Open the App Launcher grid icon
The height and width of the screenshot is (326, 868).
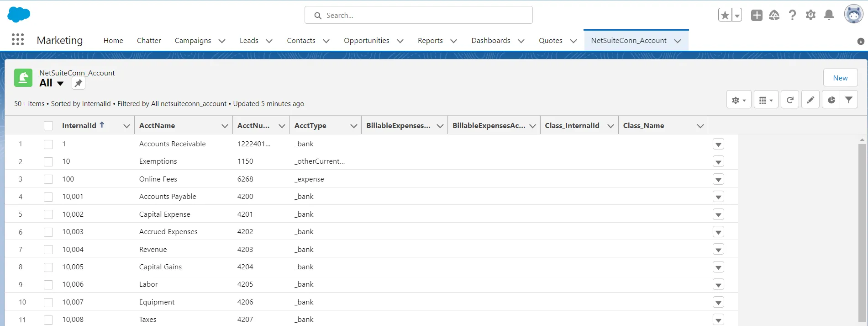point(18,40)
